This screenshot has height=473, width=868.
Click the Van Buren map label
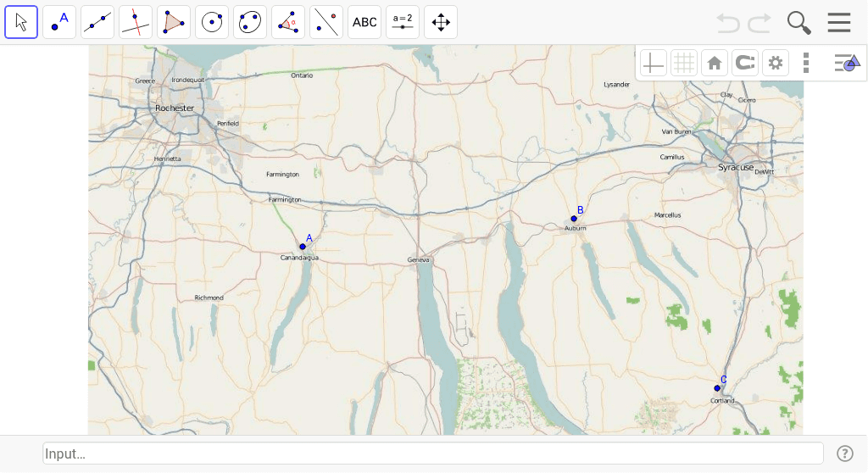click(676, 132)
